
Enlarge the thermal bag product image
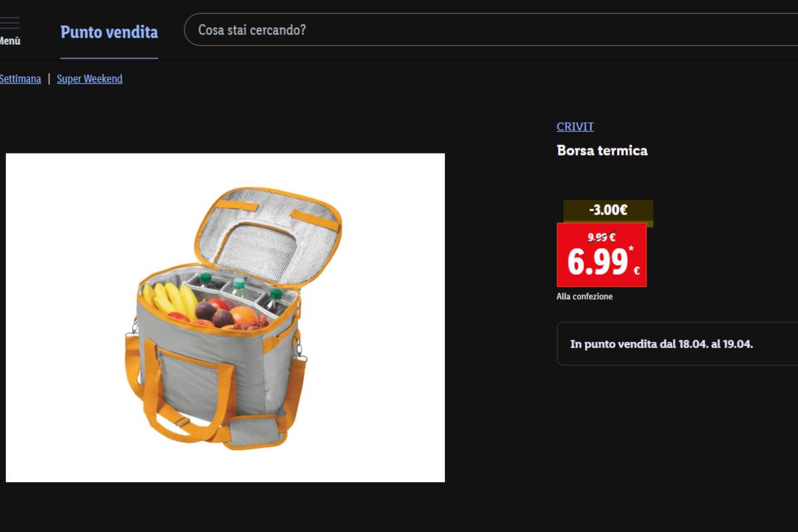coord(225,318)
